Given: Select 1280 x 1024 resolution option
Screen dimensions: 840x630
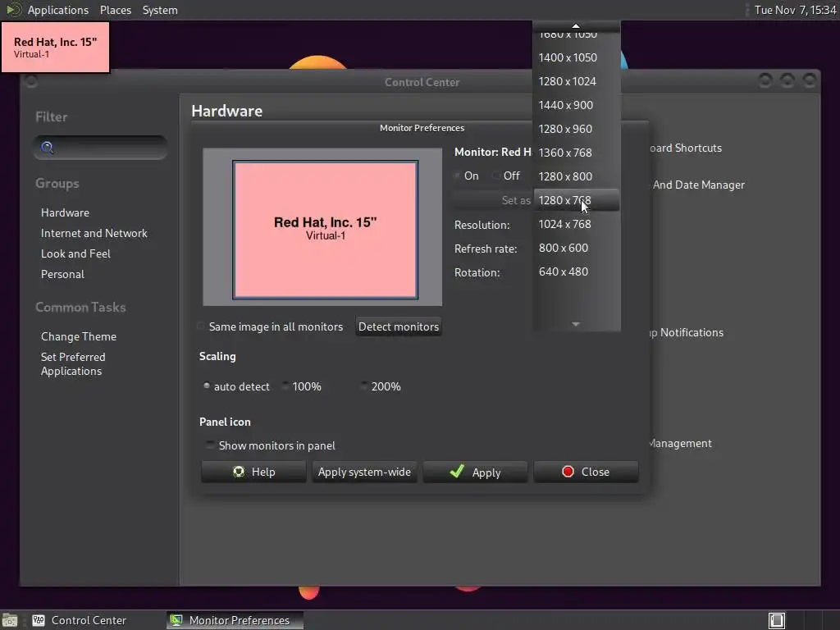Looking at the screenshot, I should pos(577,81).
